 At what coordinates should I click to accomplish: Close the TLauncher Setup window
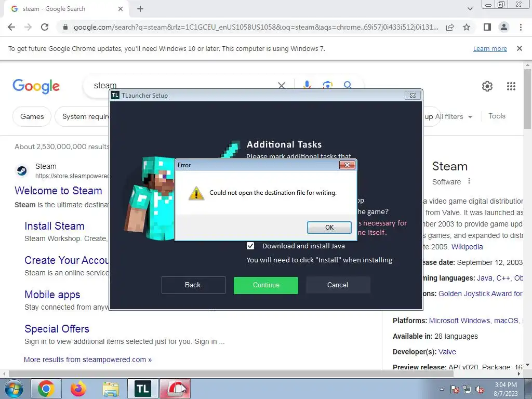[x=413, y=96]
